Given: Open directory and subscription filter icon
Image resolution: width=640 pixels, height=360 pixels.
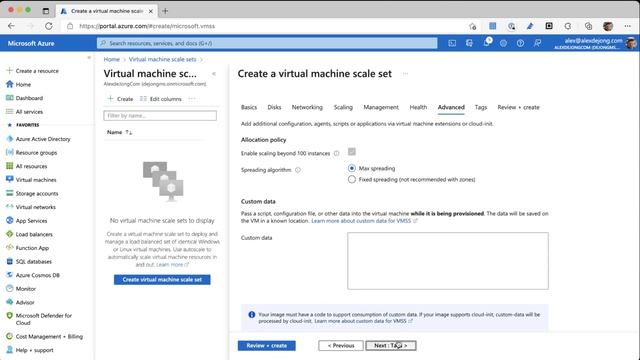Looking at the screenshot, I should pos(469,43).
